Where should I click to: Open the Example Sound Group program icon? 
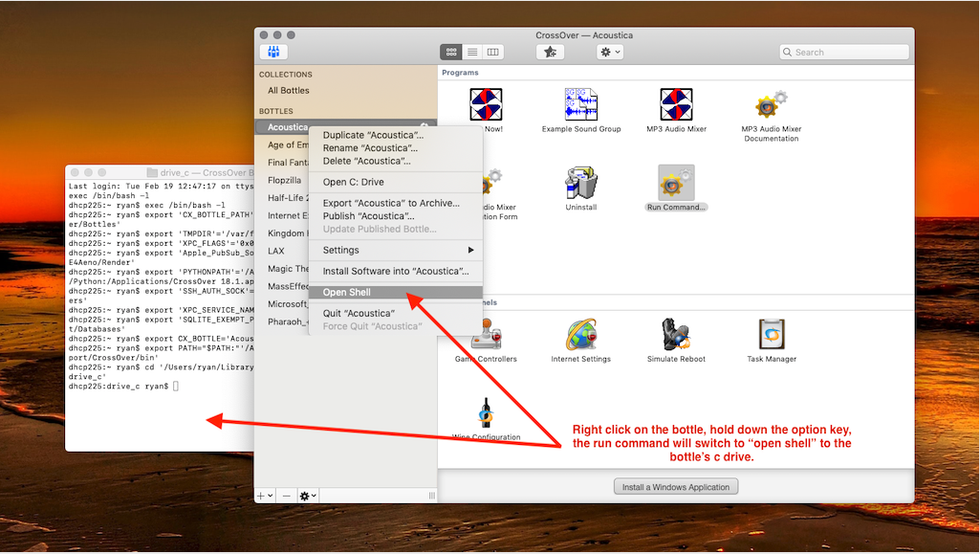(581, 105)
